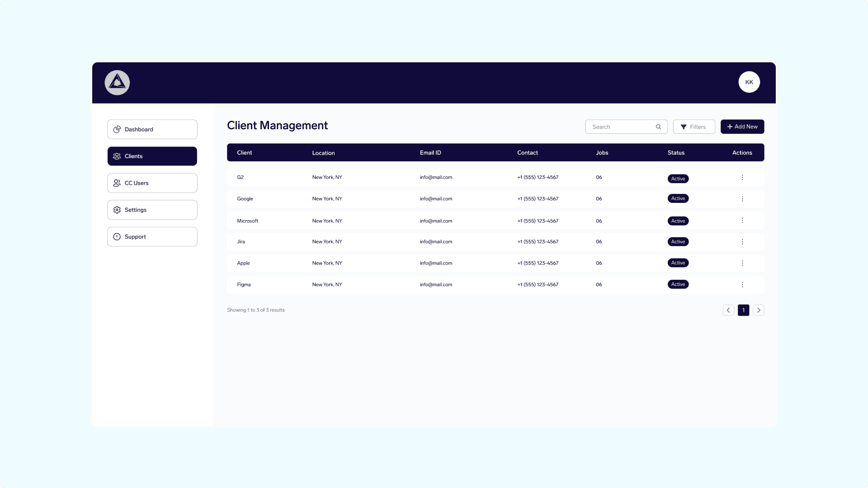The width and height of the screenshot is (868, 488).
Task: Go to previous page arrow
Action: click(728, 310)
